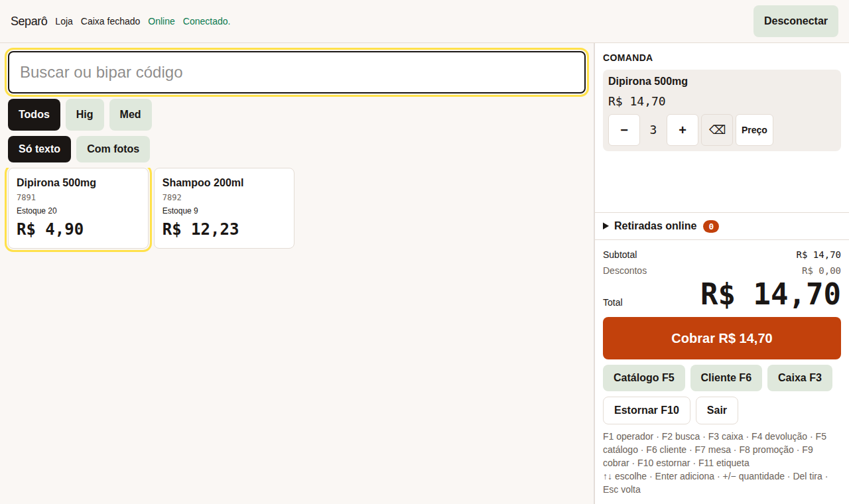Decrease Dipirona quantity with minus button
The width and height of the screenshot is (849, 504).
(x=624, y=130)
